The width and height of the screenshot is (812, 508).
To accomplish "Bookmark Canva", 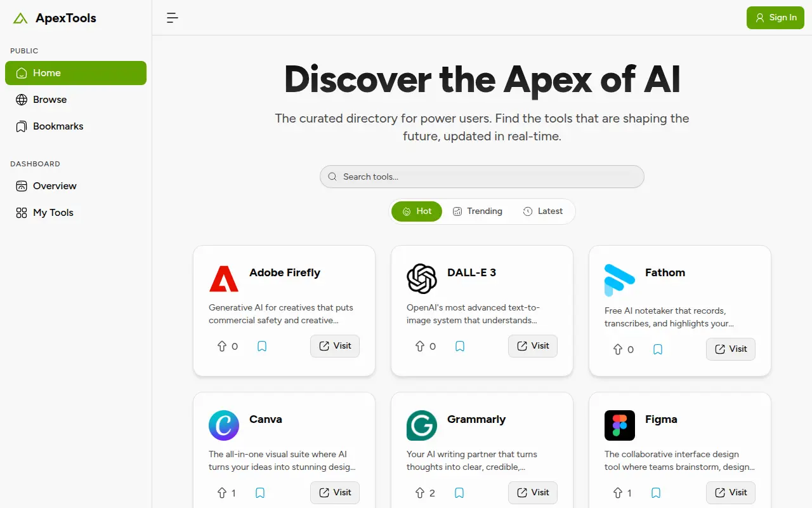I will pyautogui.click(x=260, y=493).
